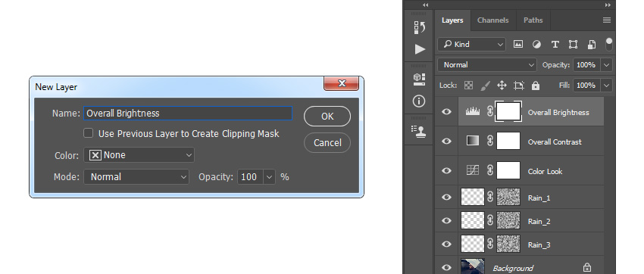Click link icon on Rain_1 layer
This screenshot has width=644, height=274.
[x=489, y=198]
